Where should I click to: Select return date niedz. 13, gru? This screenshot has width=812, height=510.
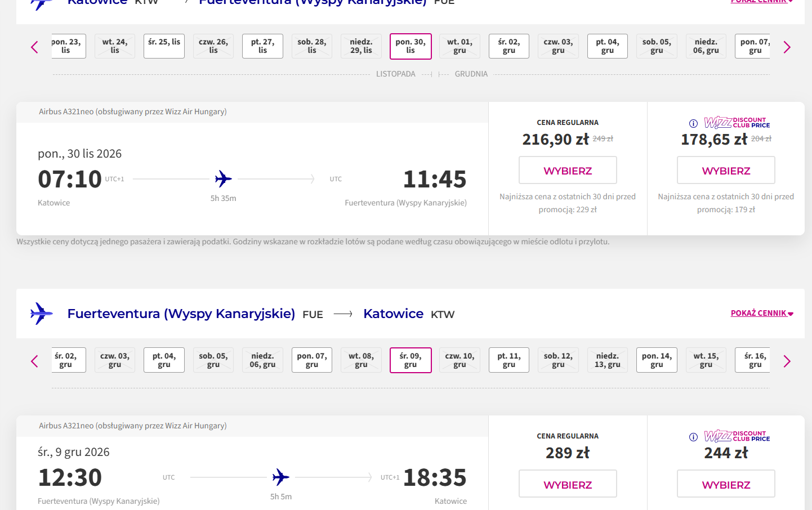coord(608,360)
